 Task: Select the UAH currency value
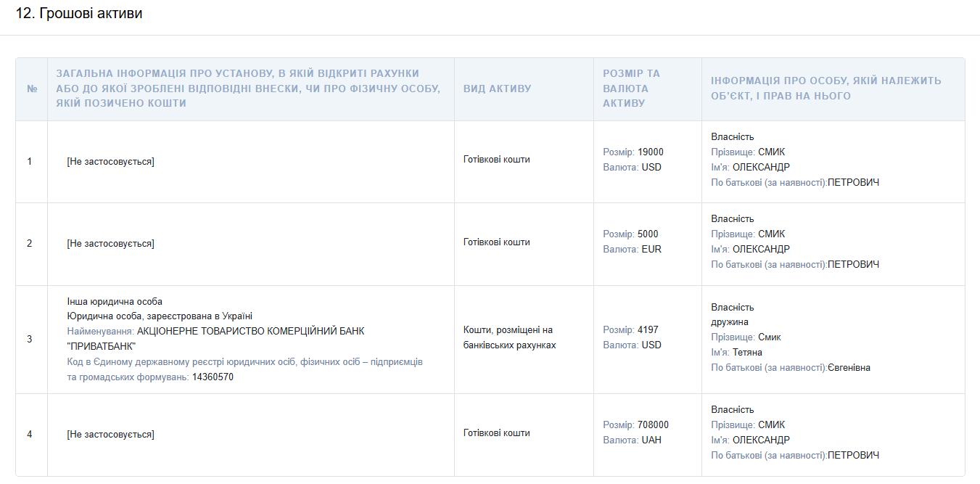[651, 440]
